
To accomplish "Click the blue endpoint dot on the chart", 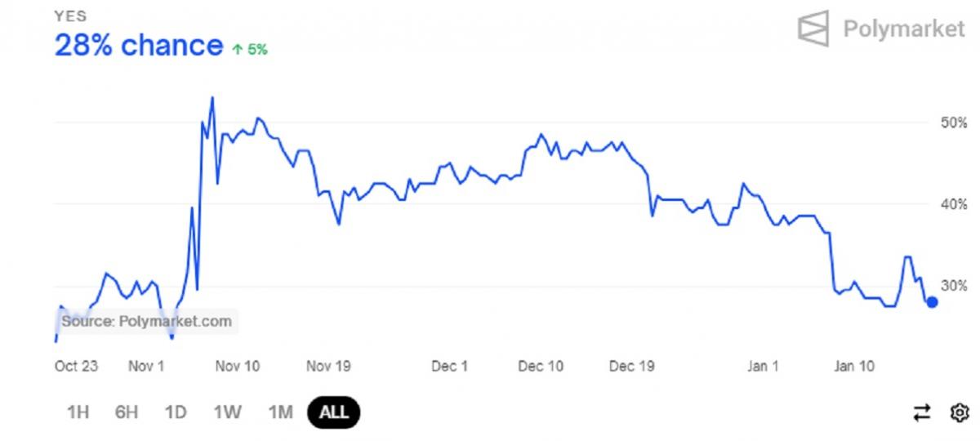I will point(933,302).
